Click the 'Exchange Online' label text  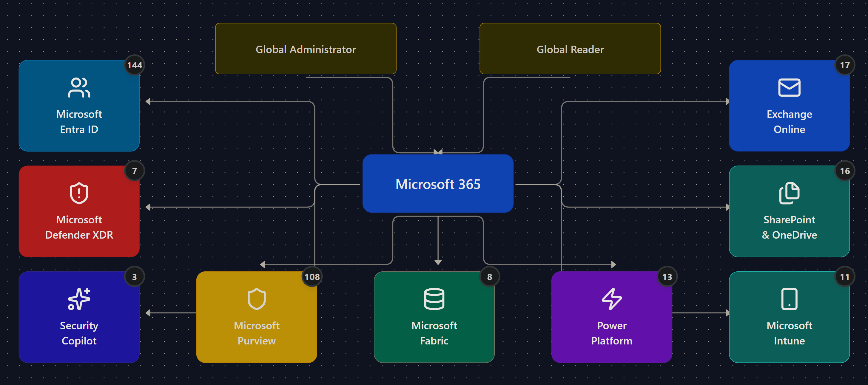789,122
